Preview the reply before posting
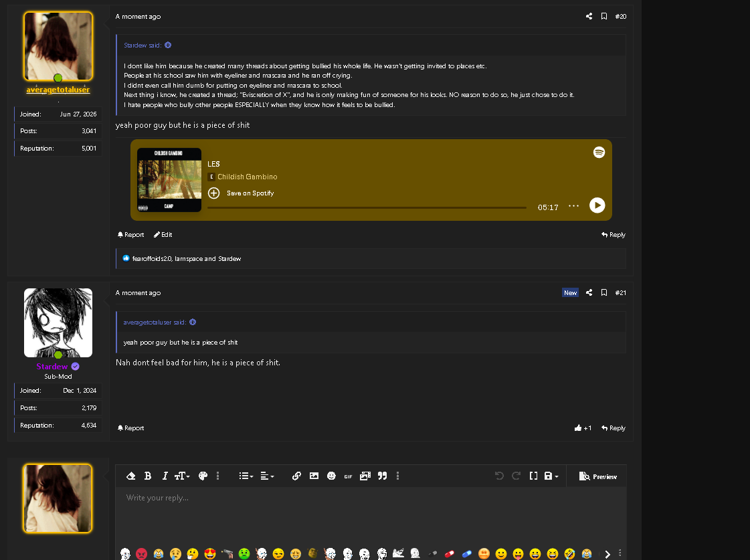 click(597, 476)
